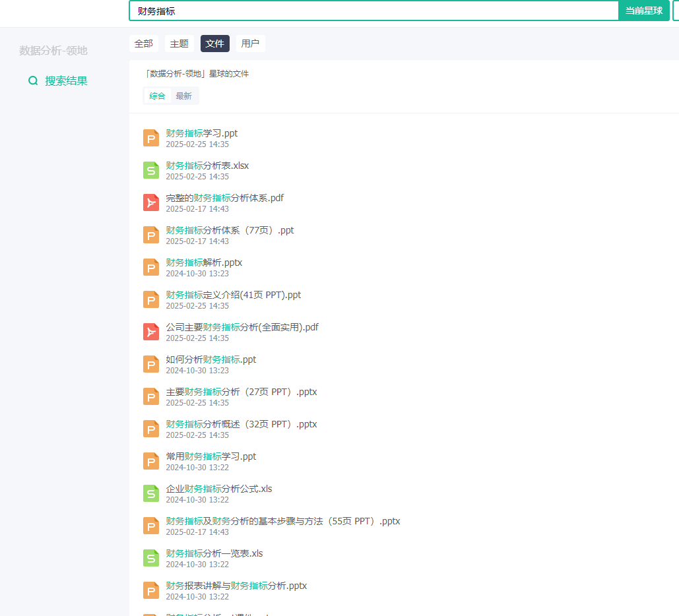Open file 完整的财务指标分析体系.pdf

coord(225,198)
